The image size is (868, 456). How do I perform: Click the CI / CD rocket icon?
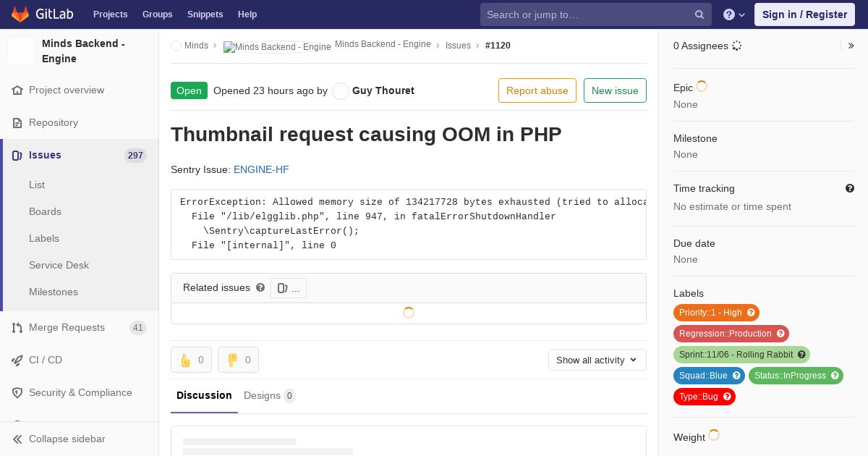click(x=17, y=360)
